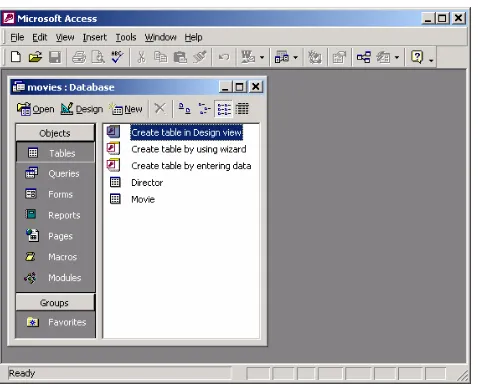This screenshot has height=388, width=478.
Task: Open the Tools menu
Action: 126,37
